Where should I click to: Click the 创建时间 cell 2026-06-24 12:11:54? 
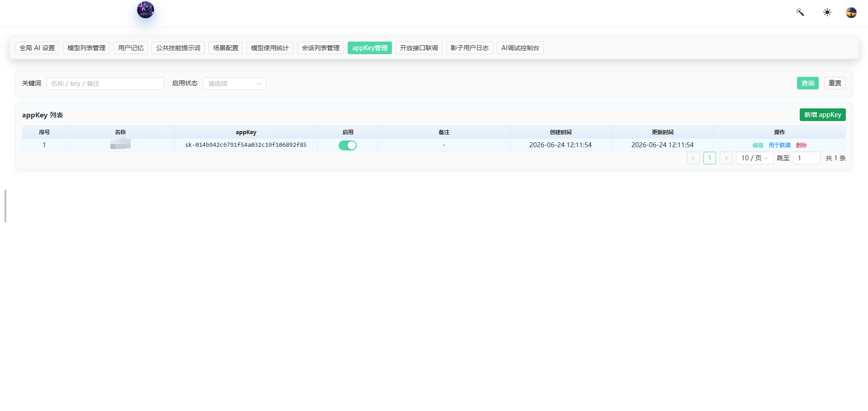click(x=561, y=145)
